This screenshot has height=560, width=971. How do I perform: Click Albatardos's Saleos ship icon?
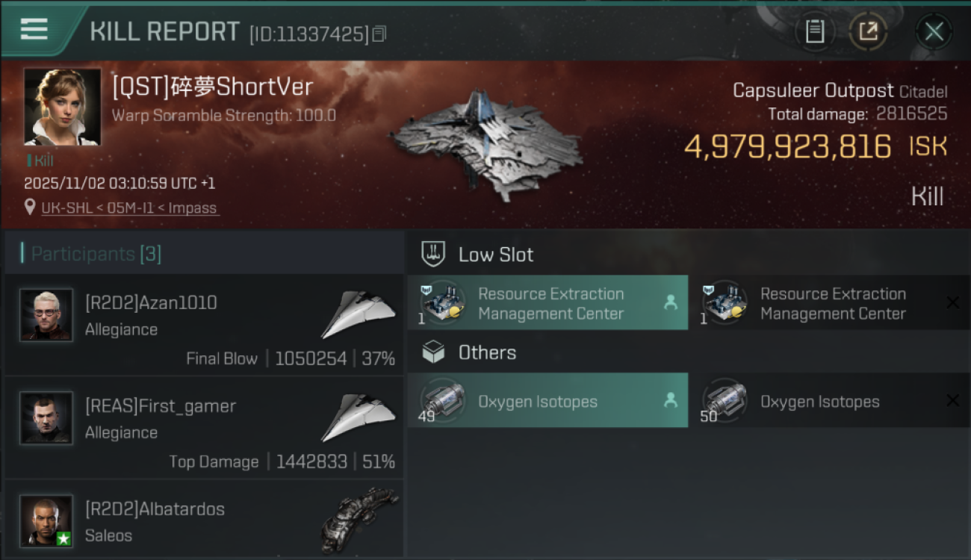coord(359,519)
